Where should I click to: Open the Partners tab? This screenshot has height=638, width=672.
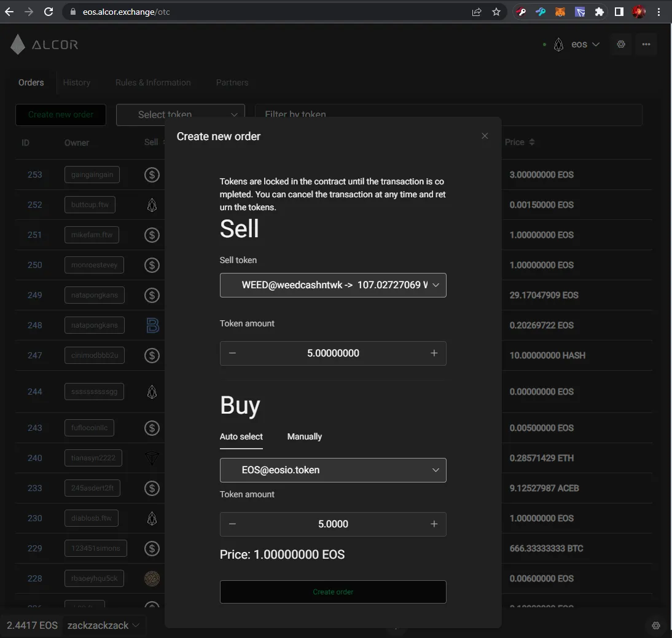[232, 82]
